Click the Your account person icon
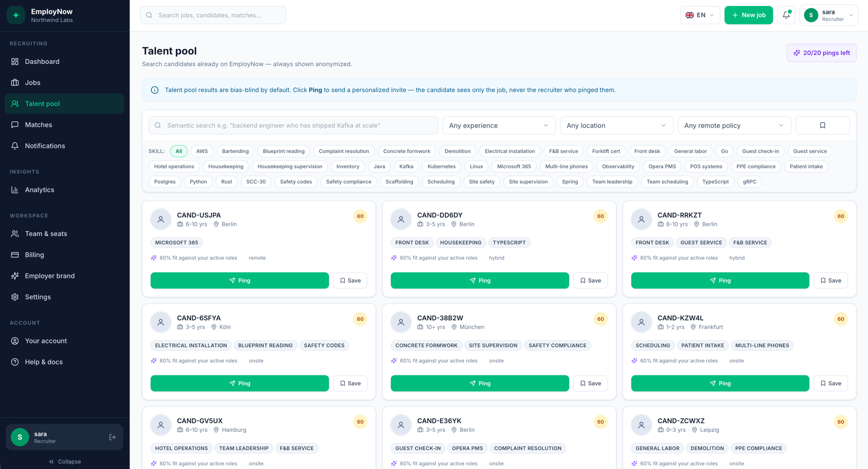Viewport: 868px width, 469px height. [x=15, y=341]
